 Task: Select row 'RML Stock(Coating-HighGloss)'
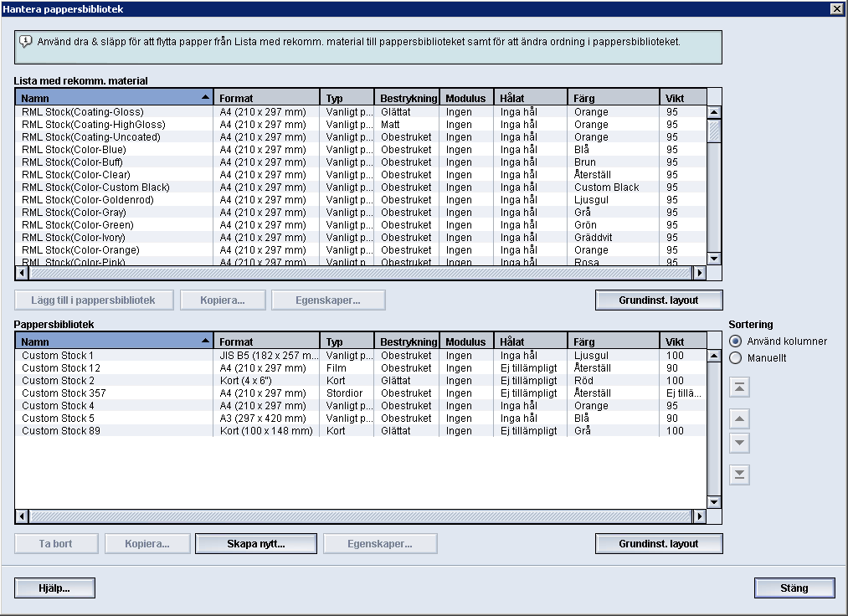(361, 125)
